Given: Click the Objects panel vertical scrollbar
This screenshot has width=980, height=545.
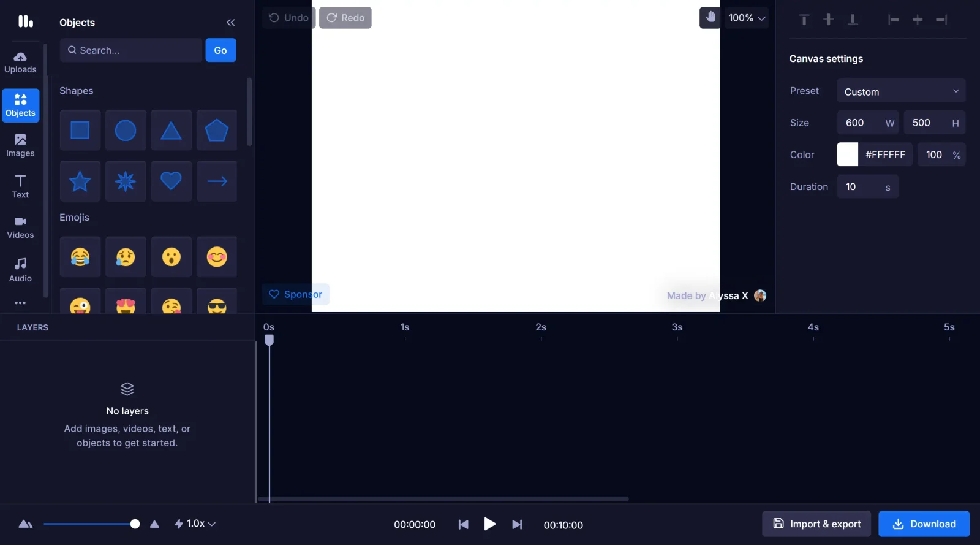Looking at the screenshot, I should click(249, 112).
